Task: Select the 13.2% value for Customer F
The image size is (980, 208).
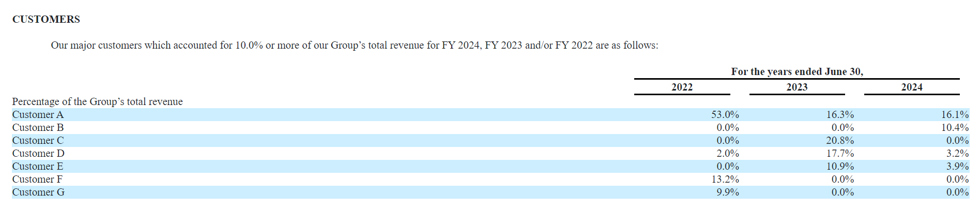Action: (x=725, y=179)
